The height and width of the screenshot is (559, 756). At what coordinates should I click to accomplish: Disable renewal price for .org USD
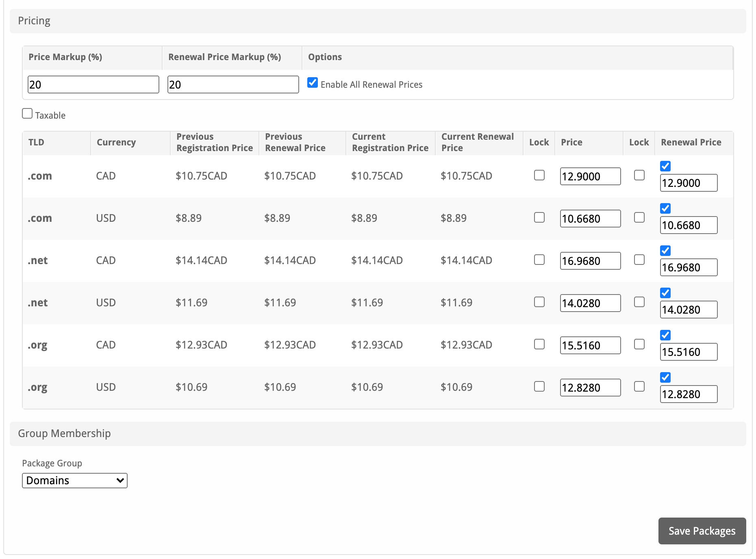[665, 377]
